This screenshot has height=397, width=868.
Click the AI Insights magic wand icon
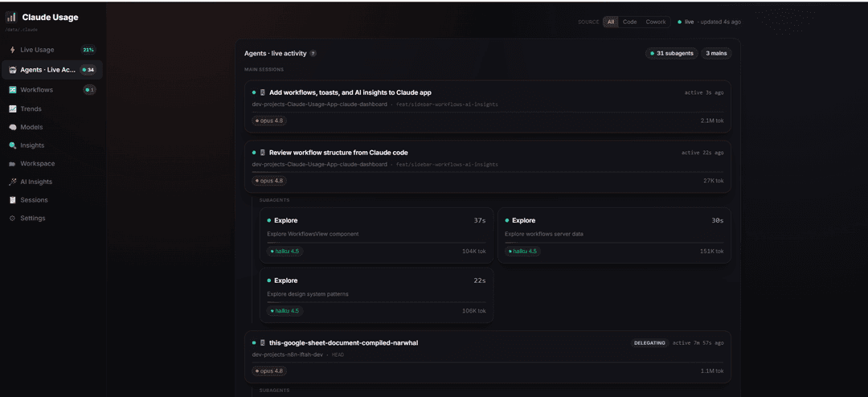pos(12,182)
